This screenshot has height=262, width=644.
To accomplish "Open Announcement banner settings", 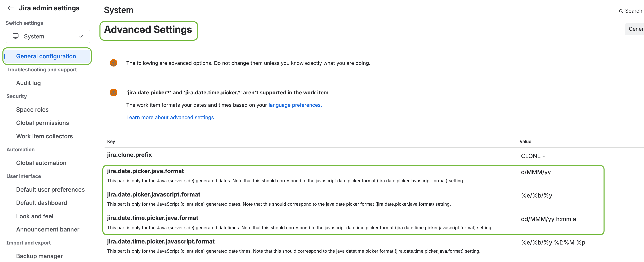I will coord(48,229).
